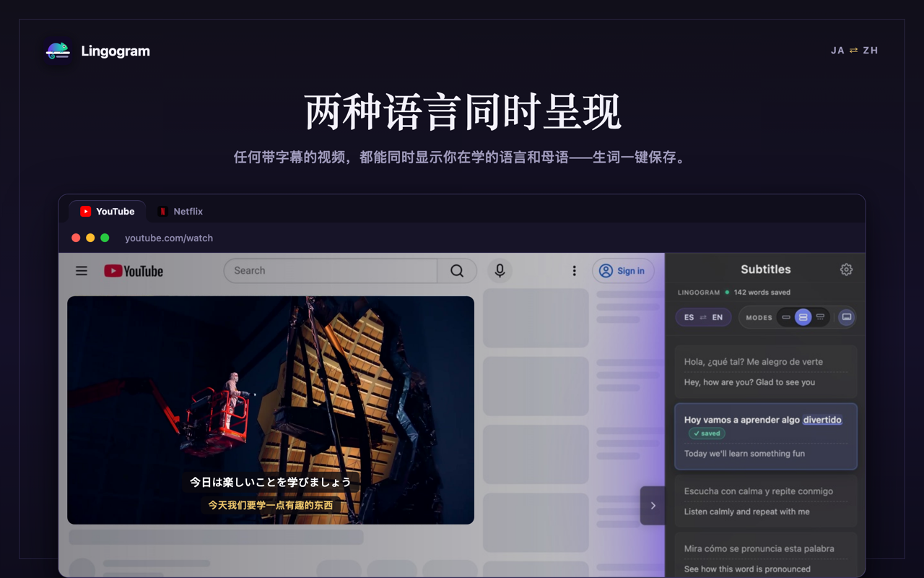924x578 pixels.
Task: Select the 'Escucha con calma' subtitle line
Action: point(759,491)
